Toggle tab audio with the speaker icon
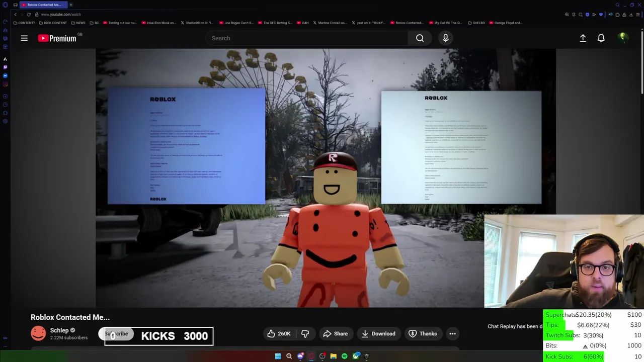The height and width of the screenshot is (362, 644). click(x=610, y=15)
